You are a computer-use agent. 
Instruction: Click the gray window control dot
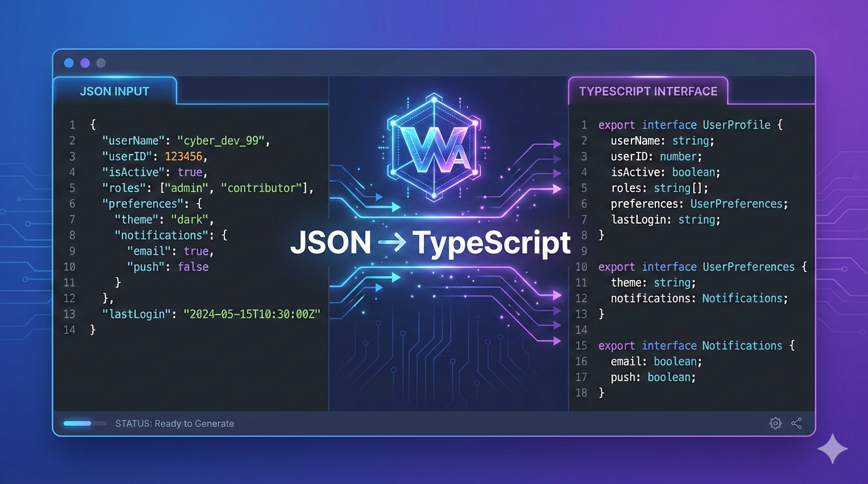click(101, 63)
